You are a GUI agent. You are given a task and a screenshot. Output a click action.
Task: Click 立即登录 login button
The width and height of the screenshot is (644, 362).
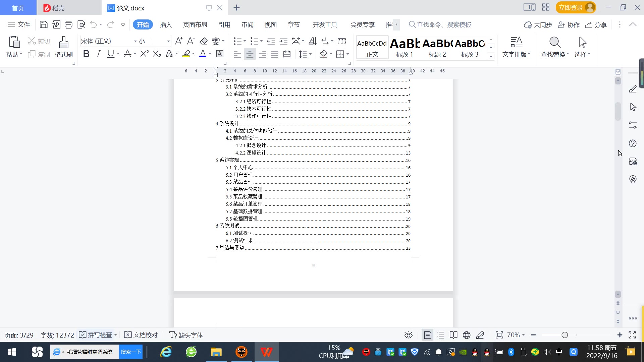[x=576, y=7]
